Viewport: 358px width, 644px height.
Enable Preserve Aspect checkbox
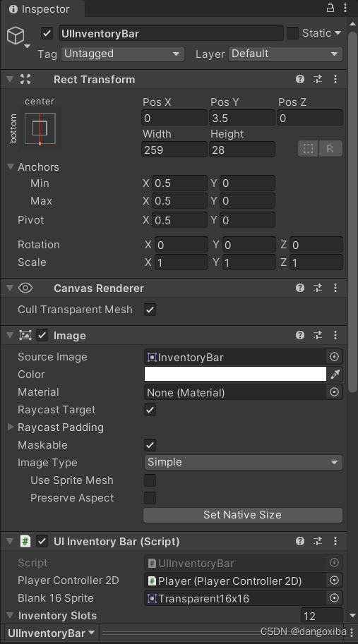point(150,498)
